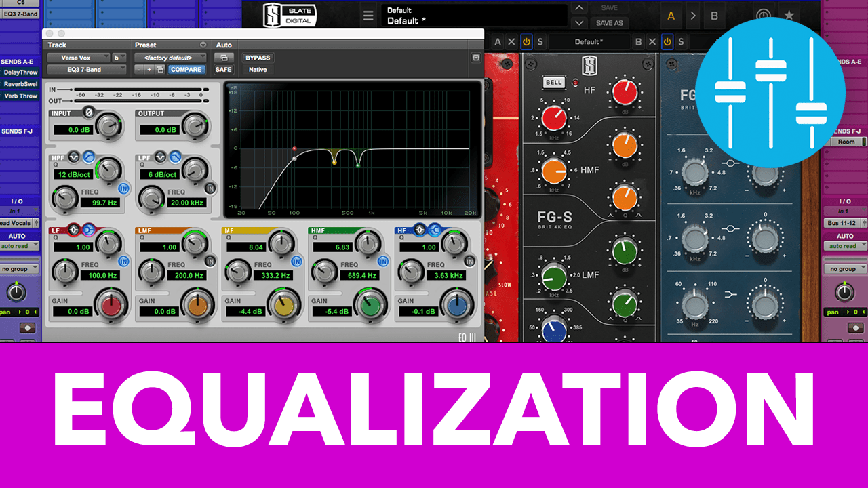The height and width of the screenshot is (488, 868).
Task: Switch to the B preset in Slate header
Action: [714, 16]
